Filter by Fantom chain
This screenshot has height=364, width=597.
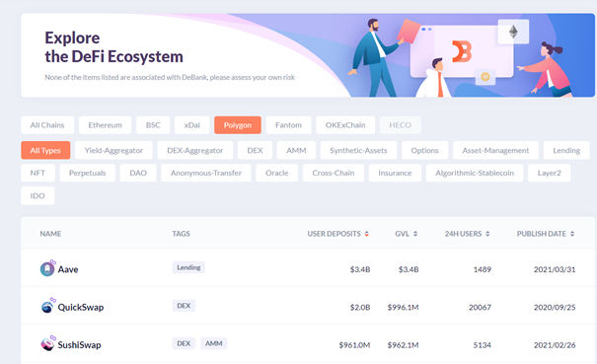(x=288, y=125)
